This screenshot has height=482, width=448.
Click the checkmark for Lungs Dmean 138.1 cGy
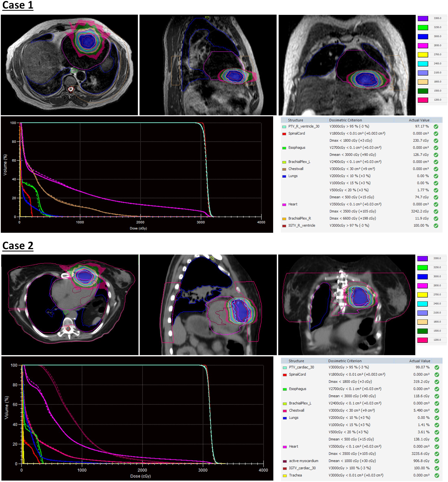pyautogui.click(x=437, y=439)
